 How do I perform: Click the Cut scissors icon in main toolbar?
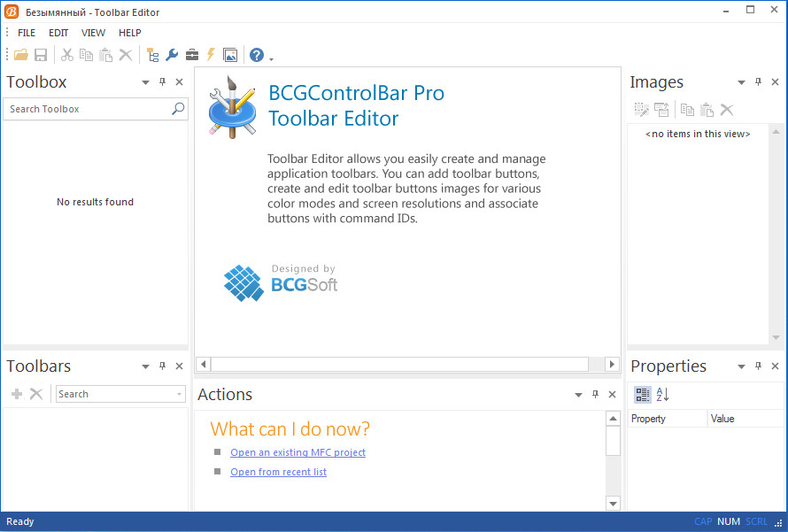pyautogui.click(x=66, y=55)
